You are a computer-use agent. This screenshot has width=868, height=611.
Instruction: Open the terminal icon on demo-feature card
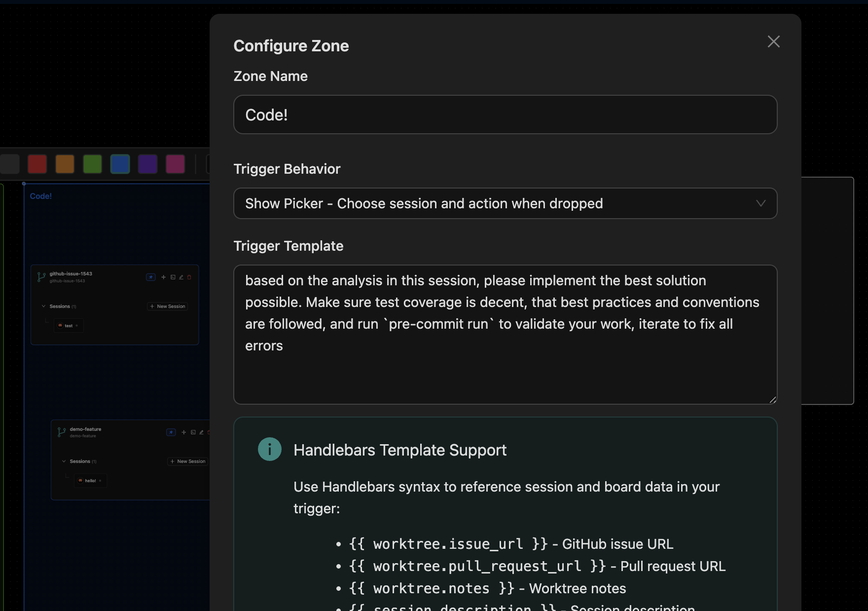click(193, 432)
